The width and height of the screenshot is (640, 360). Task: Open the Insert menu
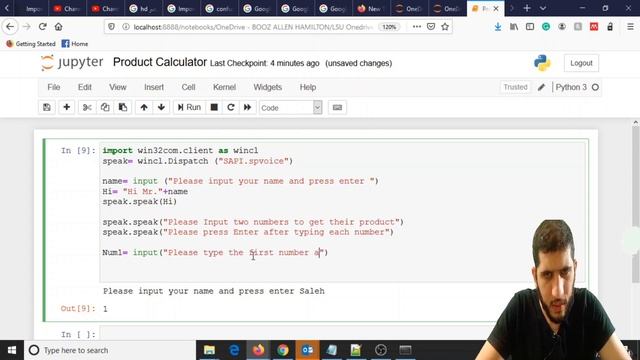pos(154,87)
